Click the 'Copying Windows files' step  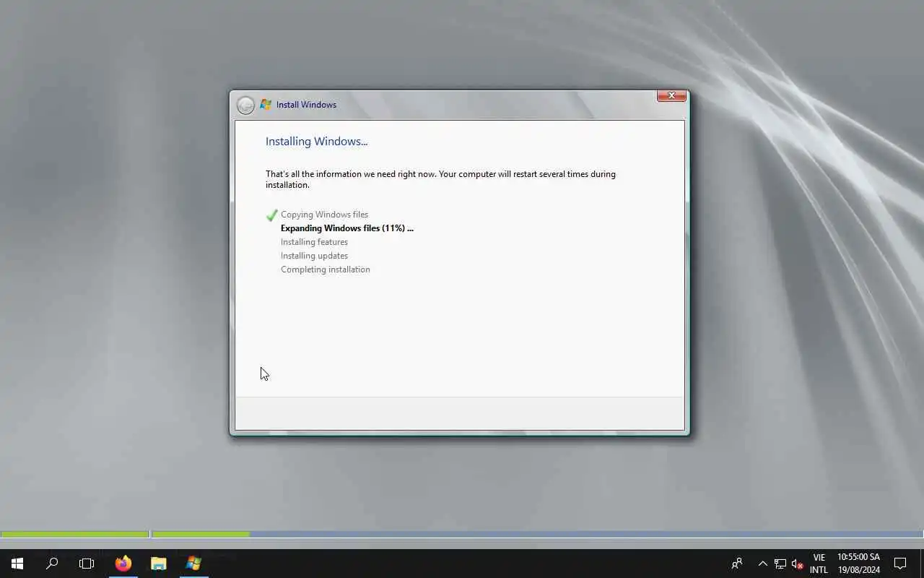point(324,215)
